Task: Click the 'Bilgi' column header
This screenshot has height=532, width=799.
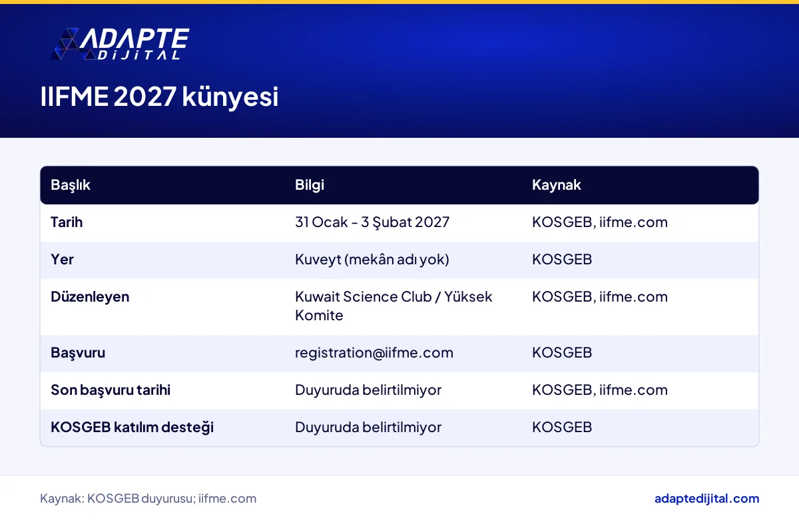Action: click(x=310, y=185)
